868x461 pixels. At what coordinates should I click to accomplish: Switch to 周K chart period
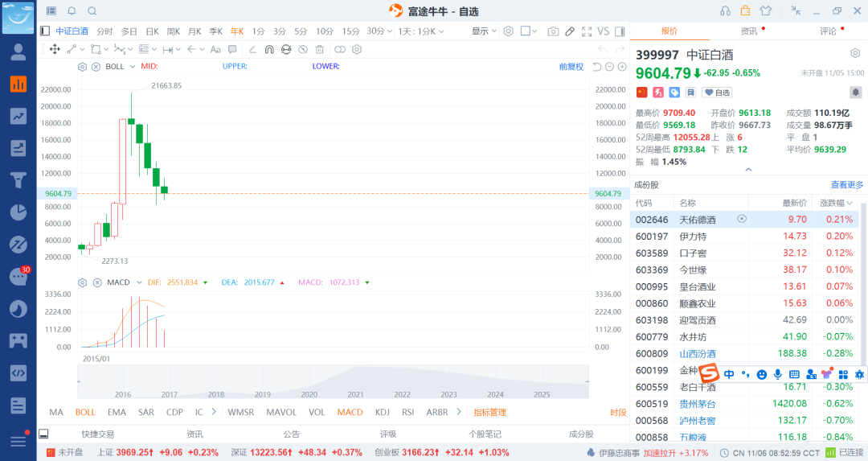tap(174, 31)
